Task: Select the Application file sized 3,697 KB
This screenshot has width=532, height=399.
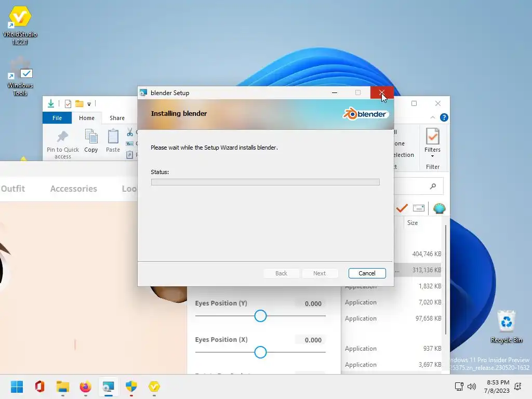Action: pos(392,364)
